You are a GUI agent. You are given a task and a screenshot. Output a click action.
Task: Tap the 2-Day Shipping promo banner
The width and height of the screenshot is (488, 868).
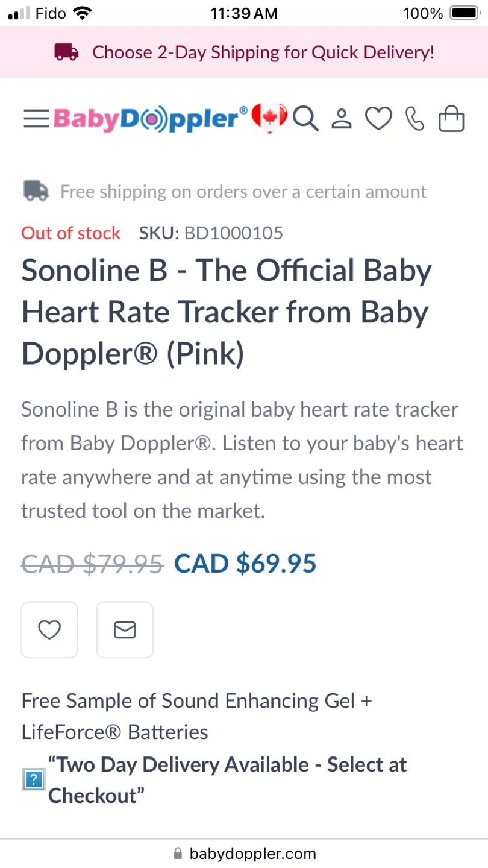coord(263,52)
